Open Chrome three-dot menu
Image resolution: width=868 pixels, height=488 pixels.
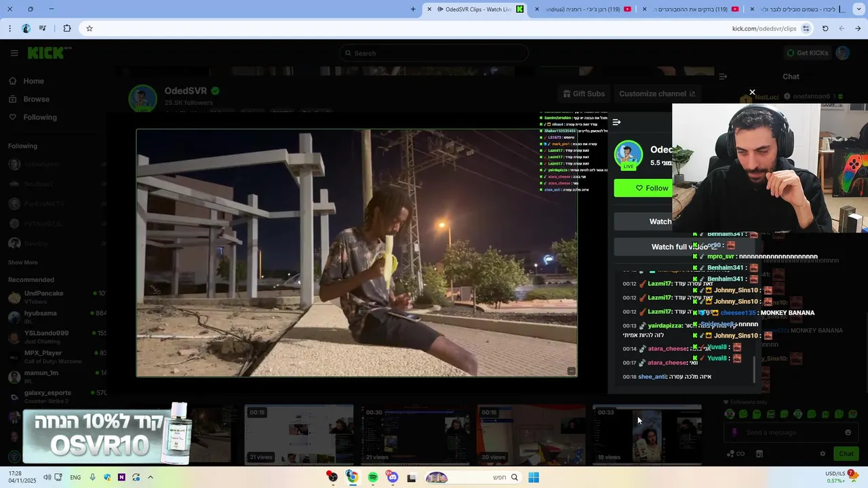coord(9,28)
